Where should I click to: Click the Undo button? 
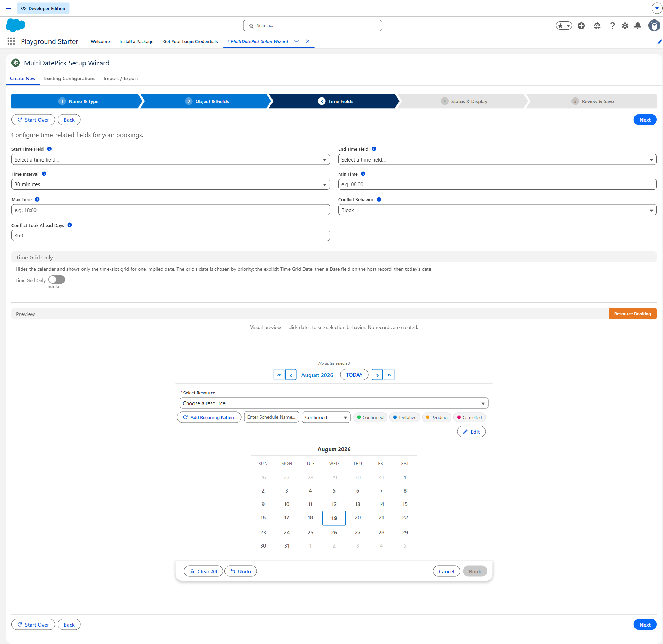[x=241, y=571]
